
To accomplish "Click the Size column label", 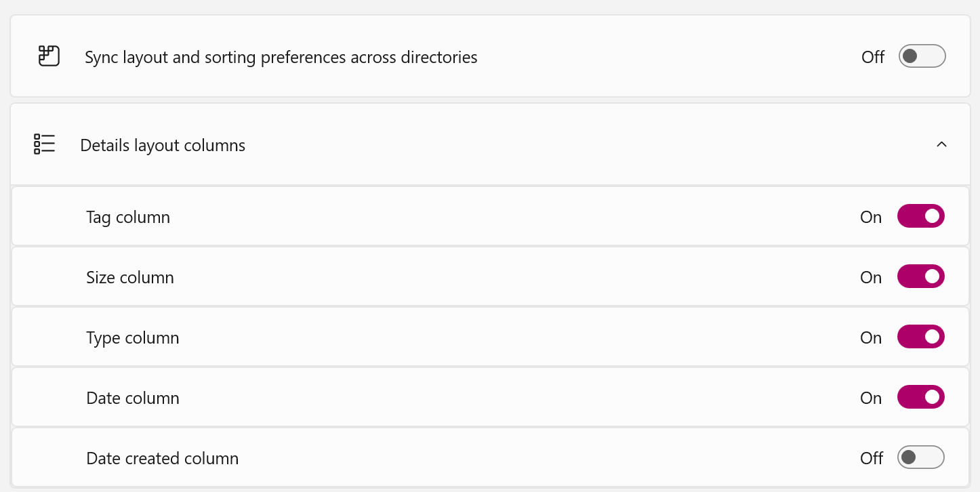I will (x=129, y=277).
